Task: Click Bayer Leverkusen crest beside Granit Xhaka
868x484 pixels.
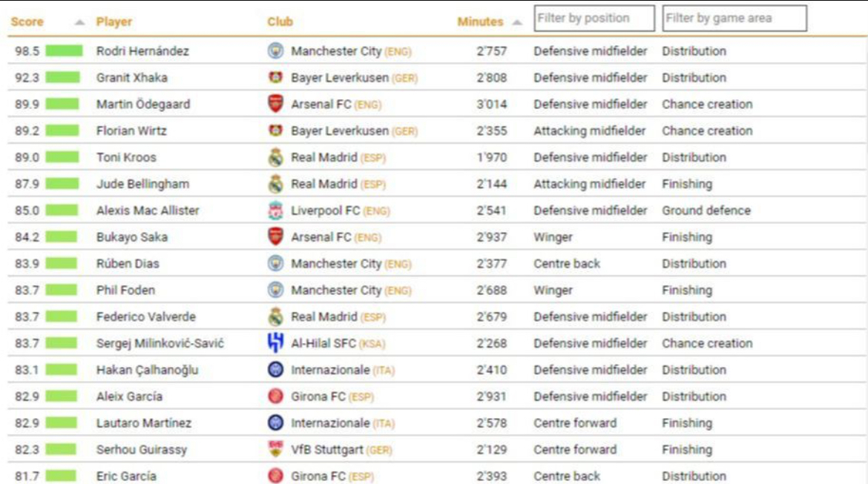Action: pos(275,78)
